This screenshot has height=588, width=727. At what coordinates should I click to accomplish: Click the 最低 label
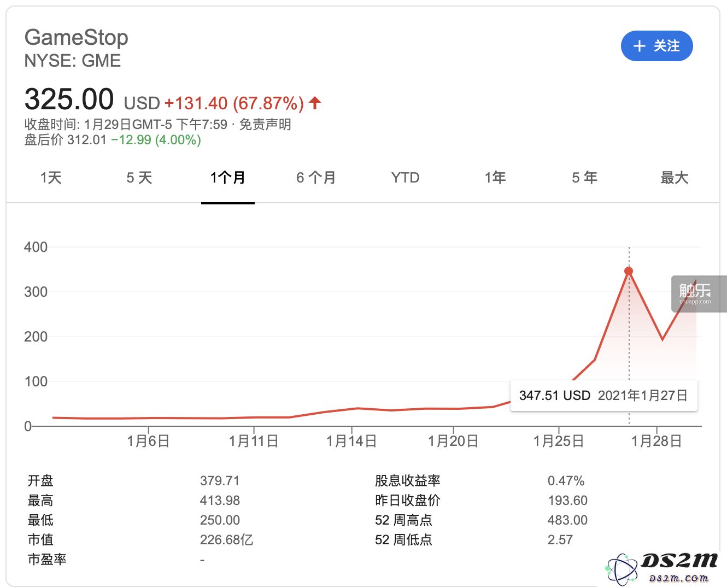coord(40,520)
